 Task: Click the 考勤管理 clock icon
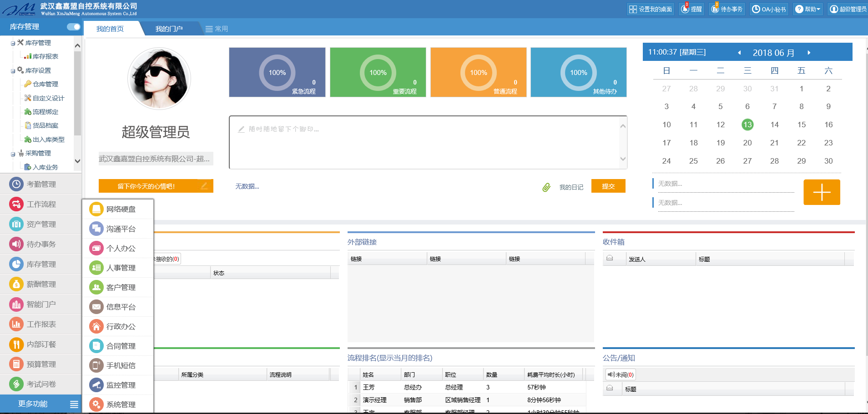[16, 184]
